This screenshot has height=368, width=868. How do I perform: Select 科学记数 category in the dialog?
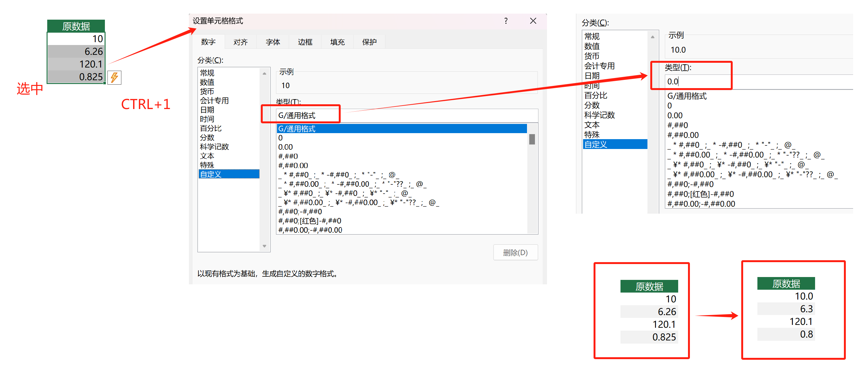click(x=214, y=146)
